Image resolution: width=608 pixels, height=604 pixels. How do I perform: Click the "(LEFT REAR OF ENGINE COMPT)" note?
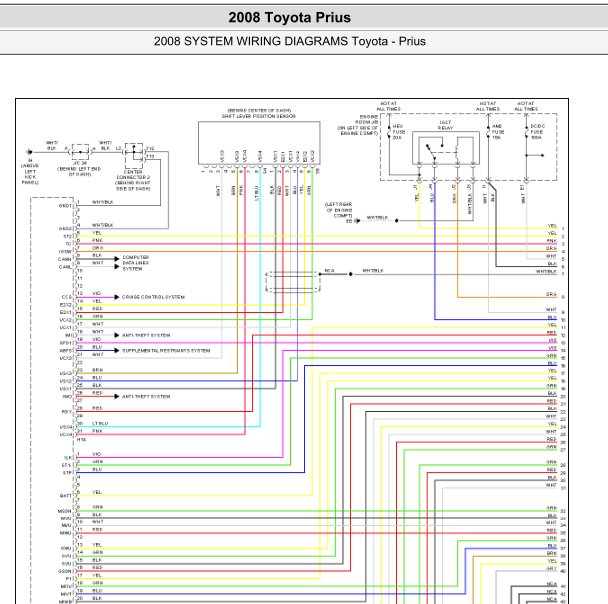pos(339,210)
